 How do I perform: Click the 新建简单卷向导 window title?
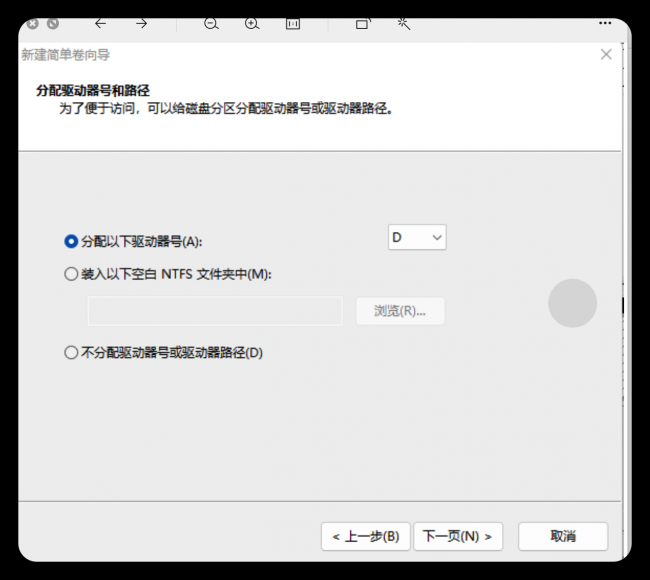[65, 55]
